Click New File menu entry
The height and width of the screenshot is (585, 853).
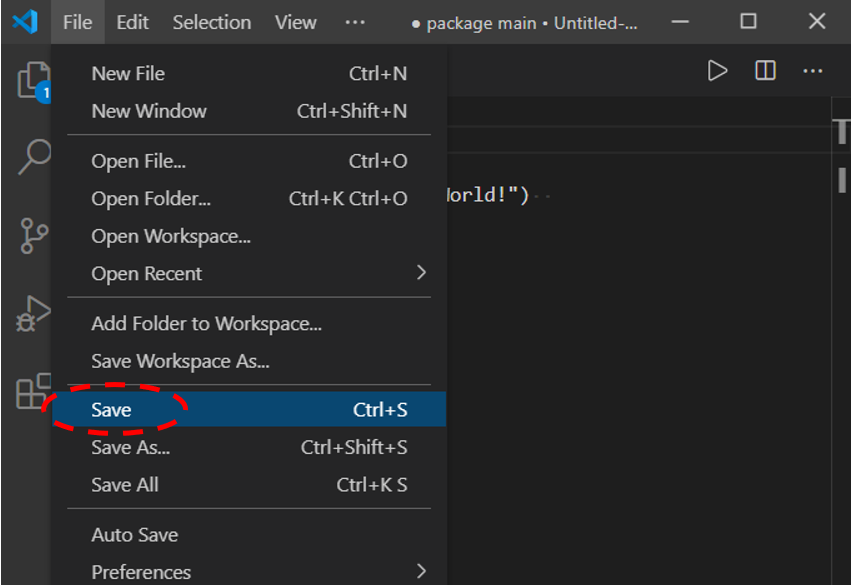pos(128,73)
